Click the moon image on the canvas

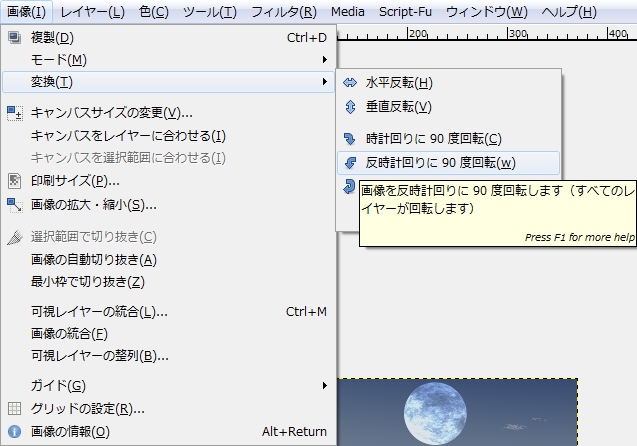click(435, 413)
